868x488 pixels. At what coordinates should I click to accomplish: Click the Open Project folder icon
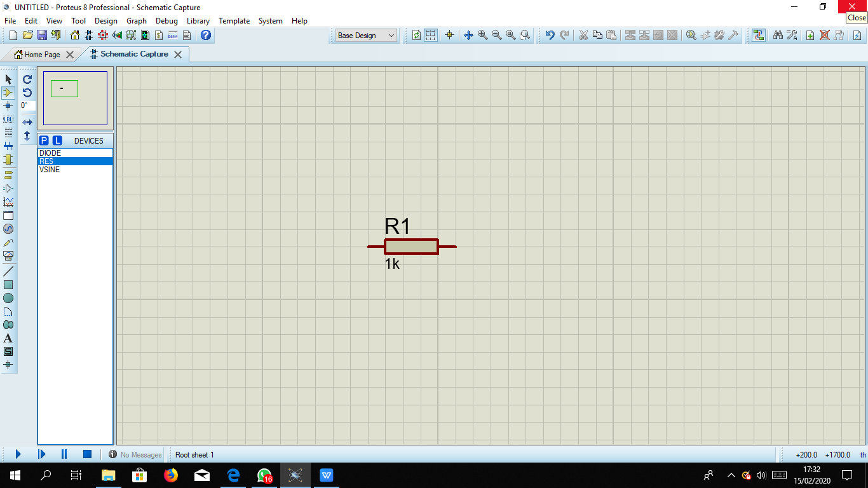[27, 36]
